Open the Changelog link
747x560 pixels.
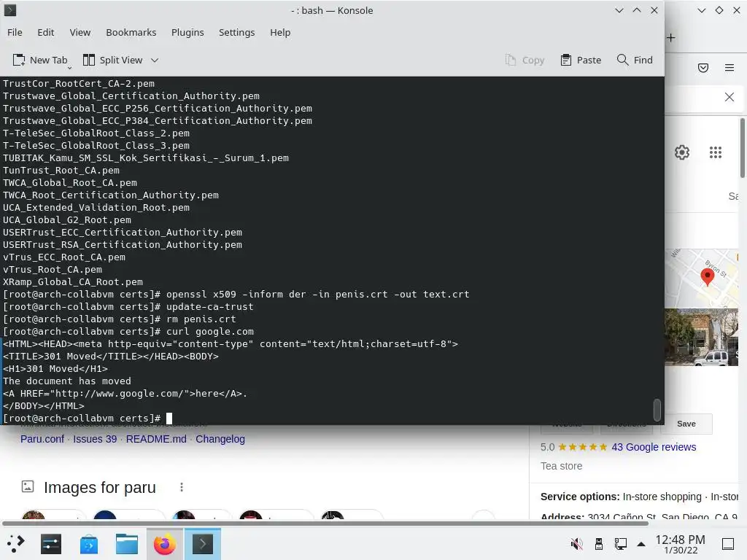(220, 439)
